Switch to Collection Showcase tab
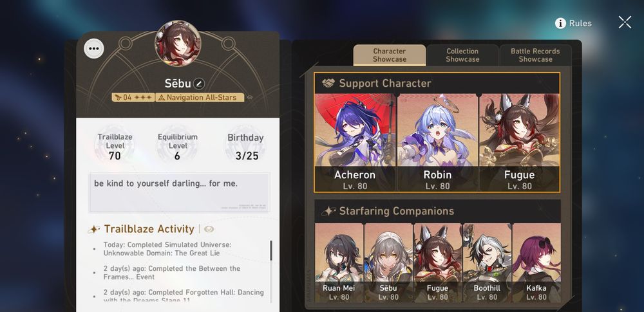This screenshot has width=644, height=312. pyautogui.click(x=462, y=55)
